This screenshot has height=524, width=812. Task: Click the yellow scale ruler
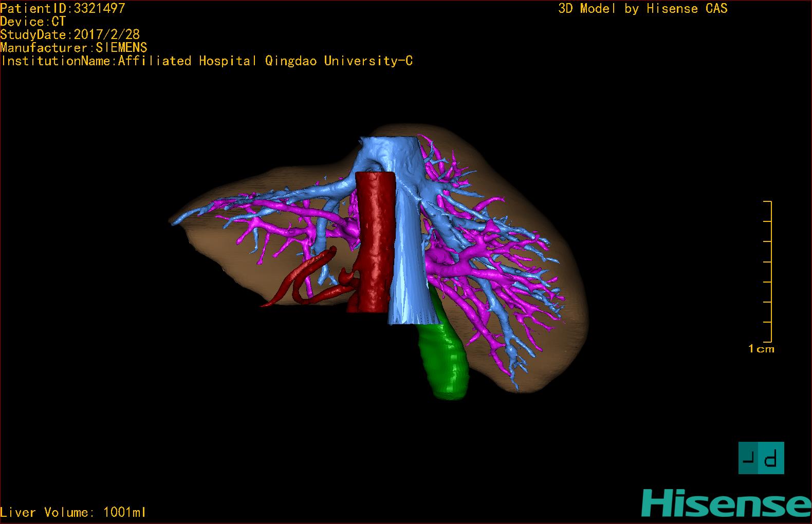768,272
